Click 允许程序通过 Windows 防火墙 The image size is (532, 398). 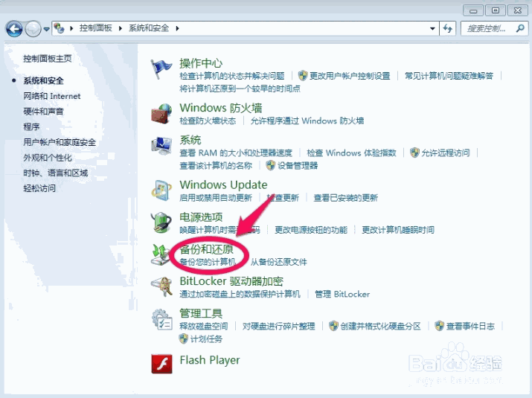[307, 121]
